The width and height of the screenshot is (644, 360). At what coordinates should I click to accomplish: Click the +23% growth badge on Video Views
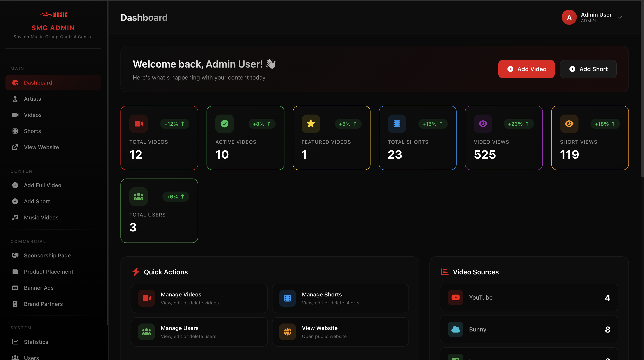519,124
